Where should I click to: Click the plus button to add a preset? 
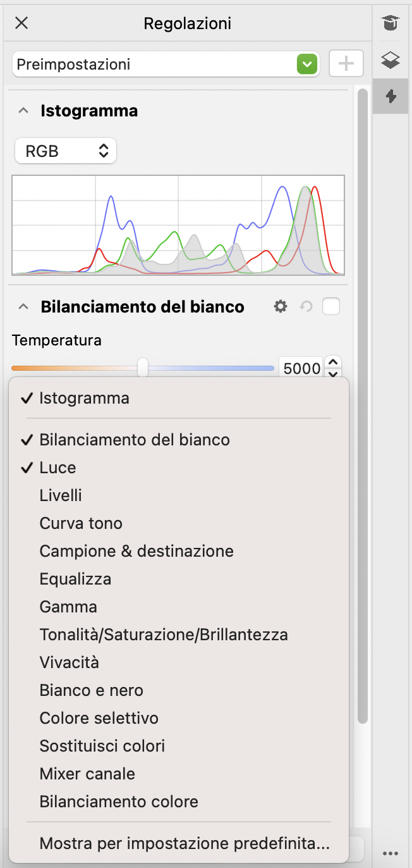point(346,64)
